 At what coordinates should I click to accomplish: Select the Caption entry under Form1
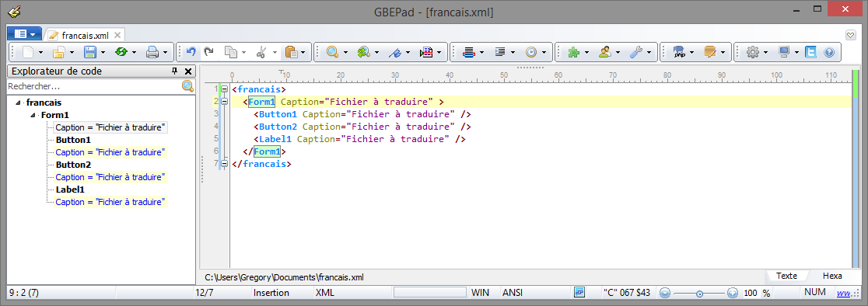[110, 127]
